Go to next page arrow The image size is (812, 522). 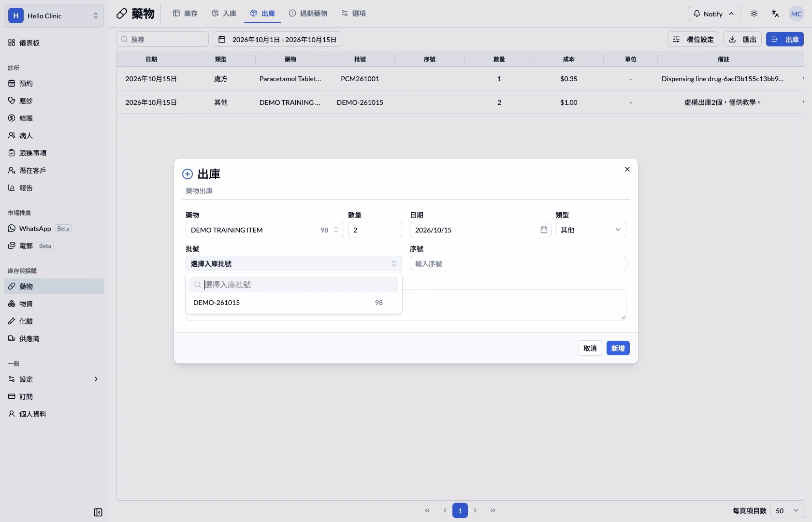(x=475, y=510)
